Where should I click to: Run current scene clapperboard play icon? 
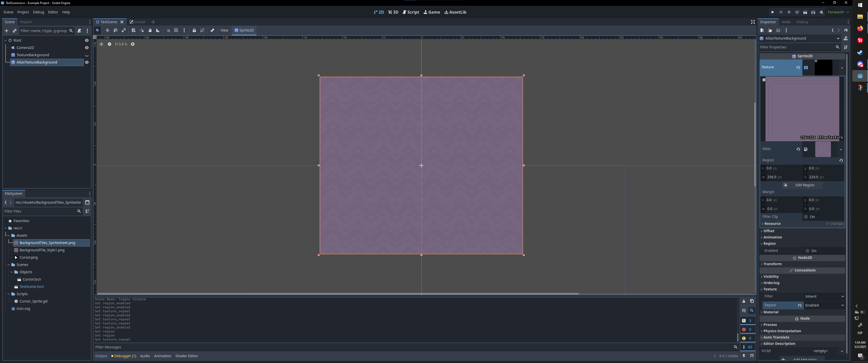805,12
